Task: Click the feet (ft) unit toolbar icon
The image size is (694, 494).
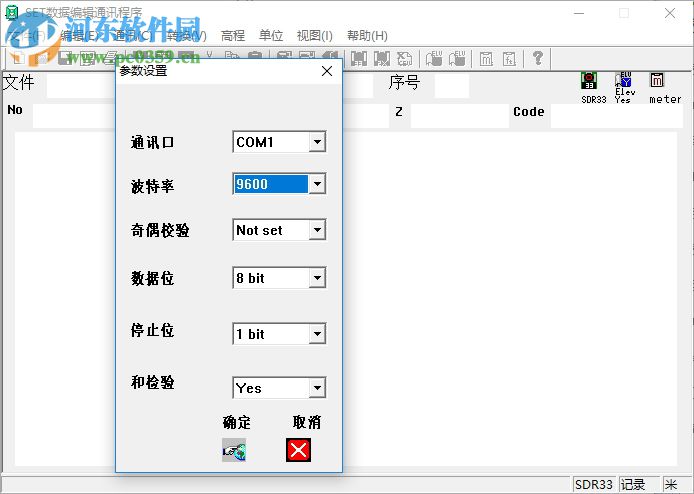Action: pos(509,58)
